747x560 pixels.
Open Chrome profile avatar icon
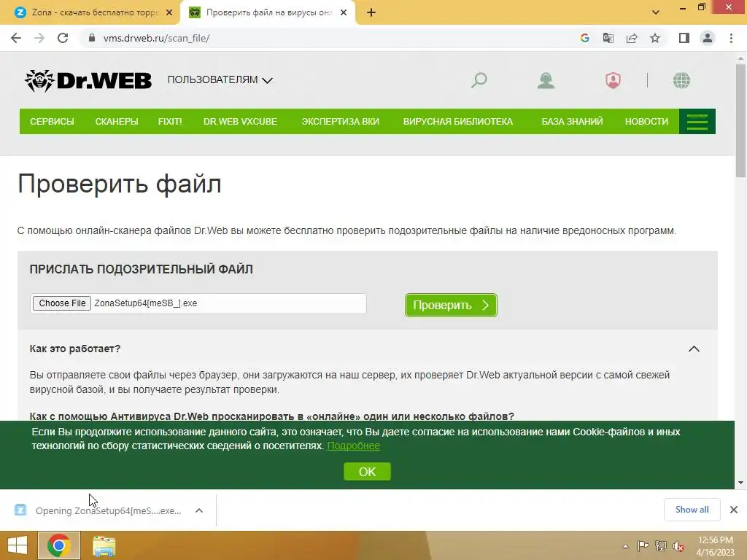click(x=708, y=38)
